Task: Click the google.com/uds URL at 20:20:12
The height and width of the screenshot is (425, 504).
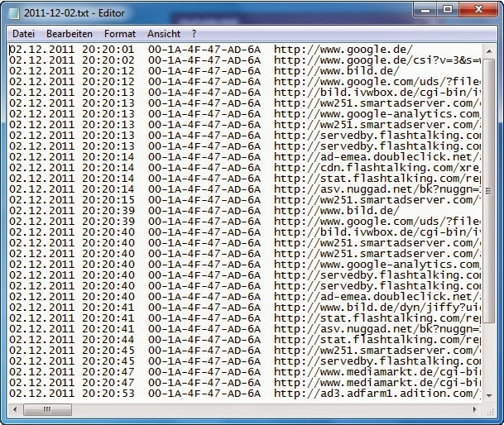Action: click(x=377, y=82)
